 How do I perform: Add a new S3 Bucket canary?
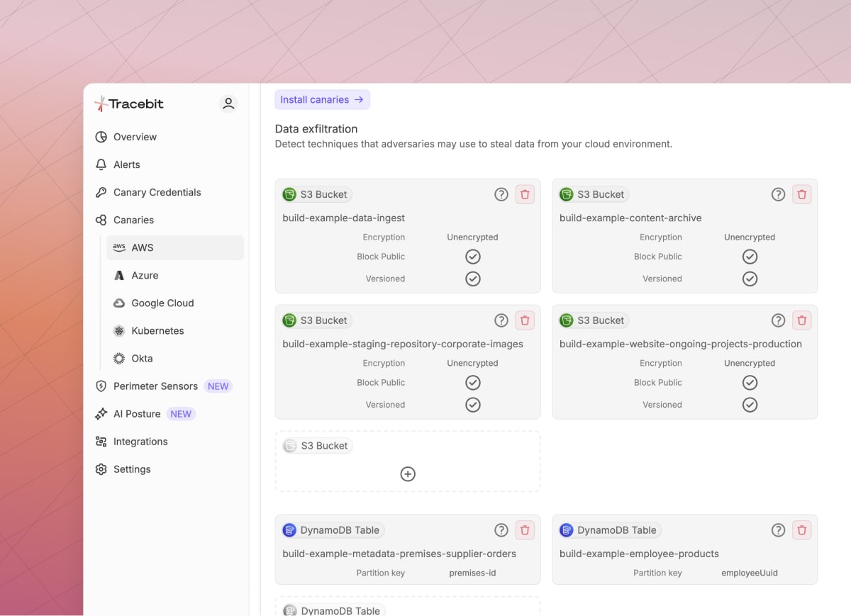click(408, 474)
